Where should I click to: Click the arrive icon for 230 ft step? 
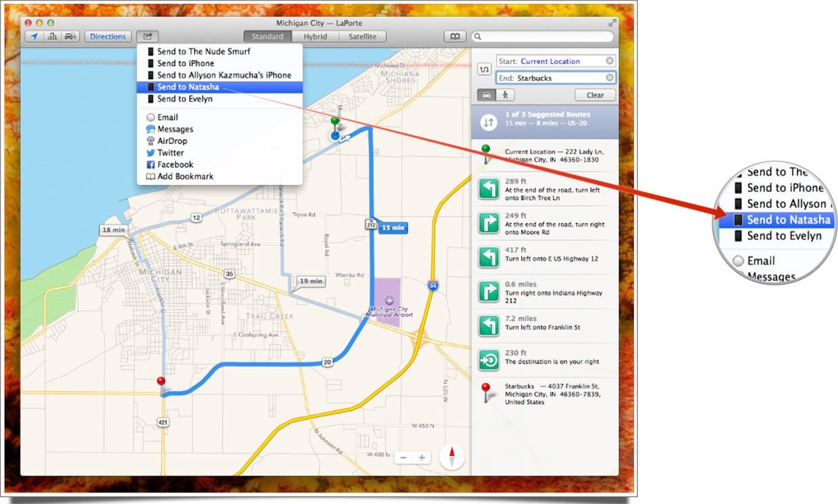pos(489,360)
